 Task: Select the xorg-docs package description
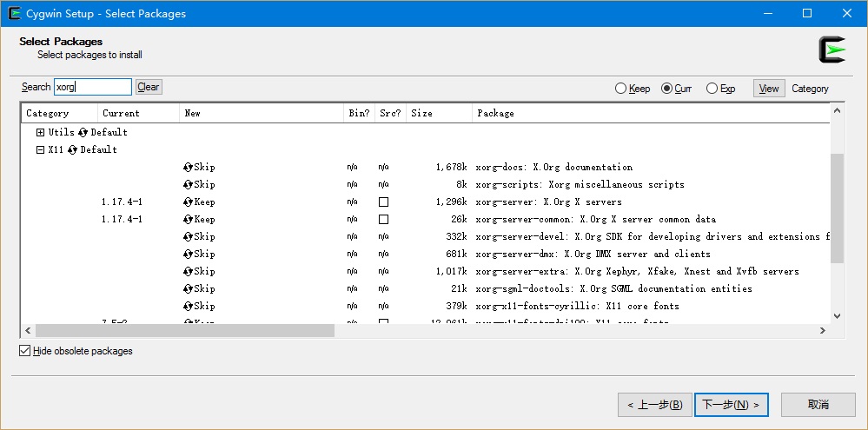(553, 167)
